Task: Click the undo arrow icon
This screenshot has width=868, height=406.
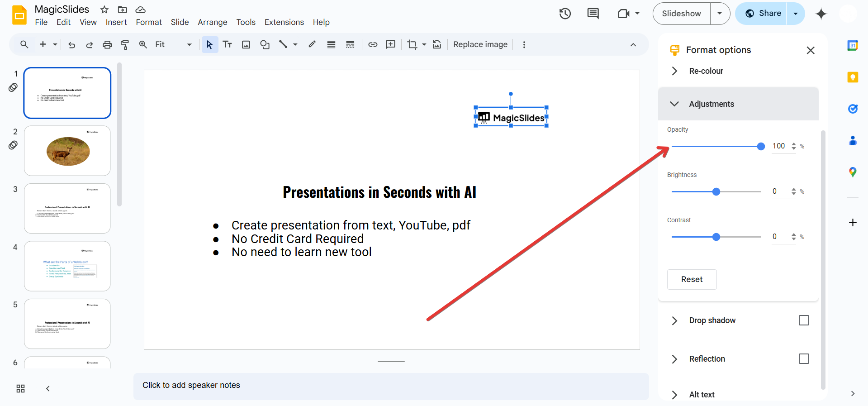Action: point(71,44)
